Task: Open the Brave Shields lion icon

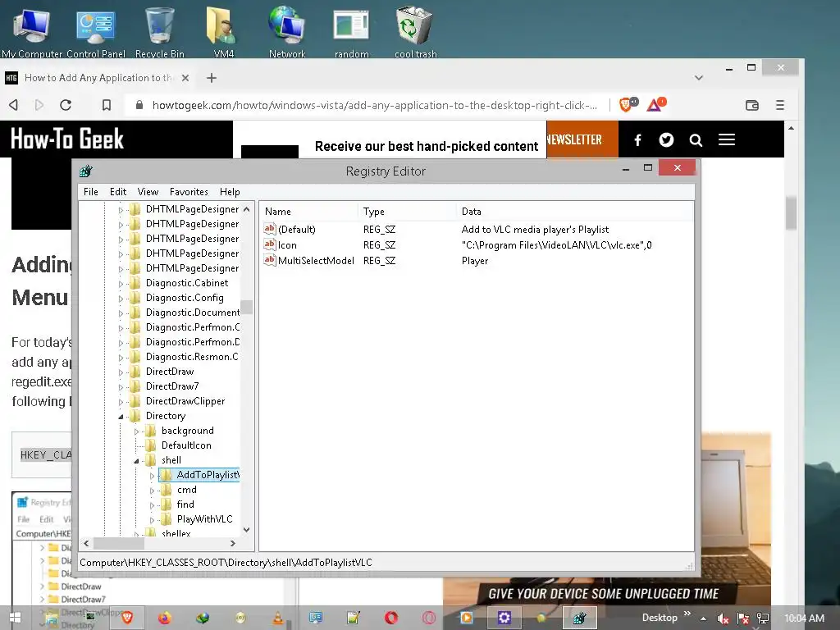Action: point(628,104)
